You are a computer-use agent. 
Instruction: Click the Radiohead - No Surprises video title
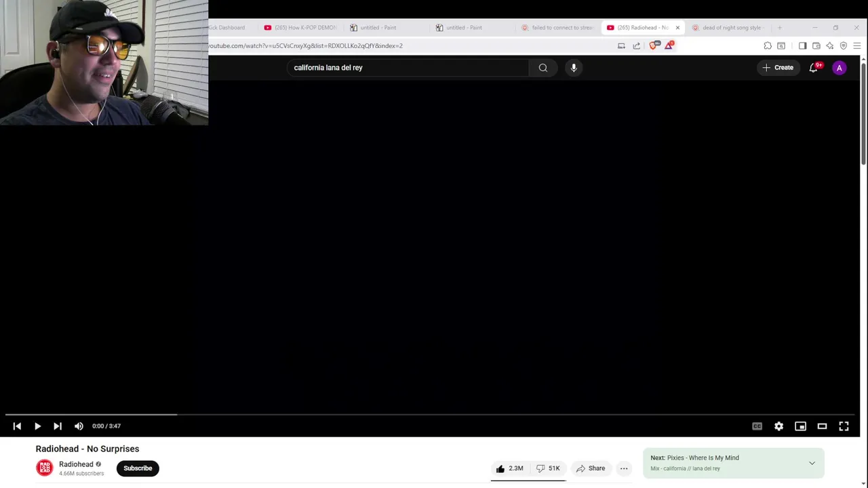[87, 449]
